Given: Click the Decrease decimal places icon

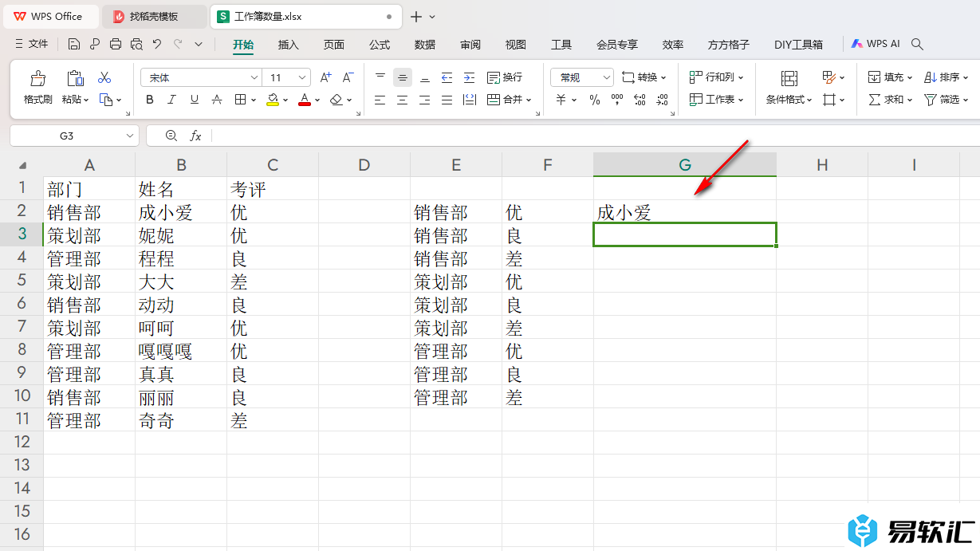Looking at the screenshot, I should click(662, 100).
